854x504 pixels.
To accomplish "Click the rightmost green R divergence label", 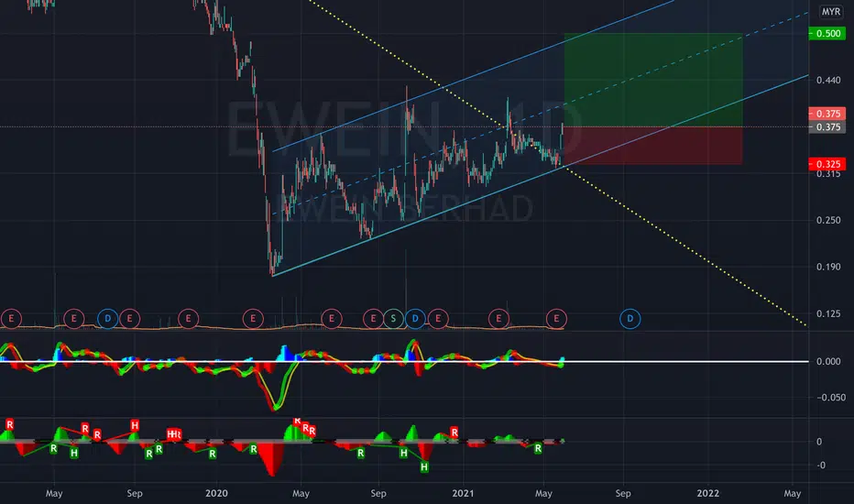I will point(538,448).
